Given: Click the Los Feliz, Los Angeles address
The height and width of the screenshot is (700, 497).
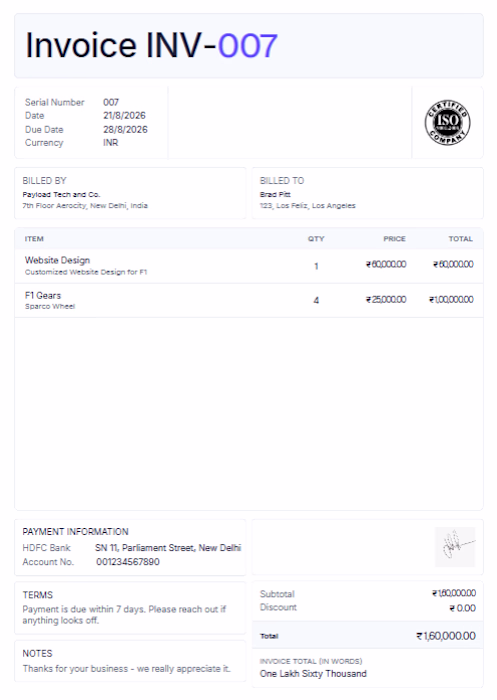Looking at the screenshot, I should 308,206.
